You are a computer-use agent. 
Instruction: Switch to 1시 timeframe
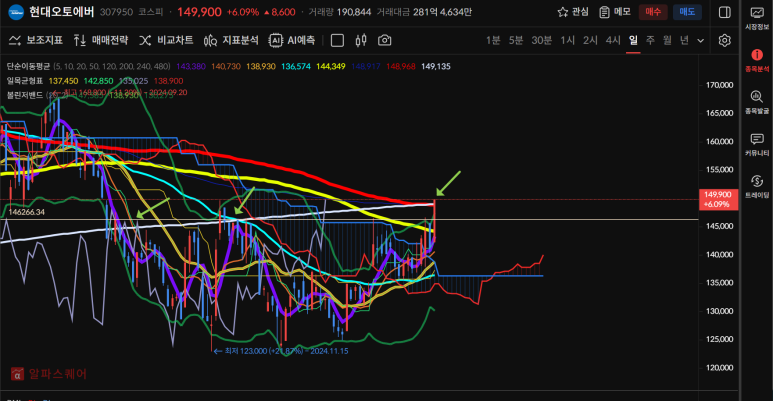tap(567, 40)
